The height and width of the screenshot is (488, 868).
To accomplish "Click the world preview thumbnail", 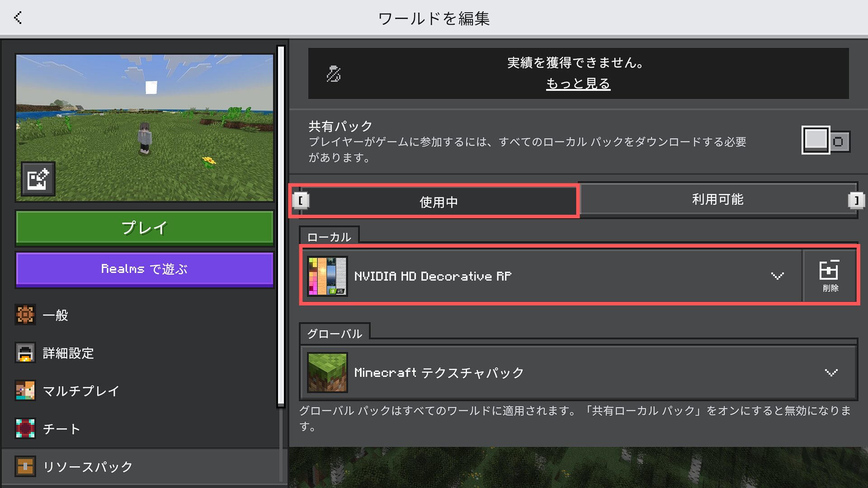I will tap(145, 128).
